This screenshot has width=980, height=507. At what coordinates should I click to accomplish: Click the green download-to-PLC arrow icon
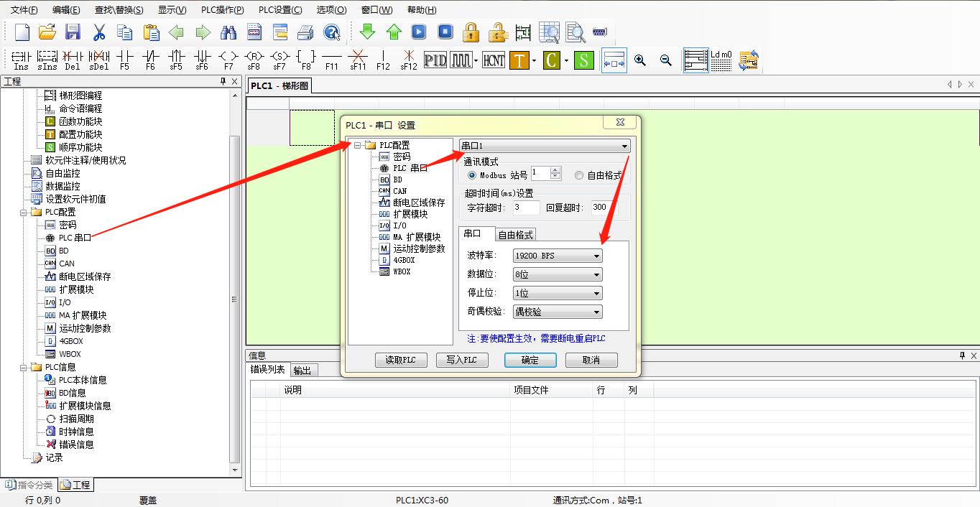(x=367, y=32)
